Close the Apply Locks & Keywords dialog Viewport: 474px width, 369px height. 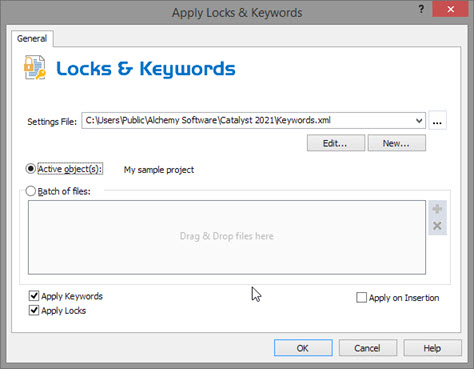pos(450,9)
